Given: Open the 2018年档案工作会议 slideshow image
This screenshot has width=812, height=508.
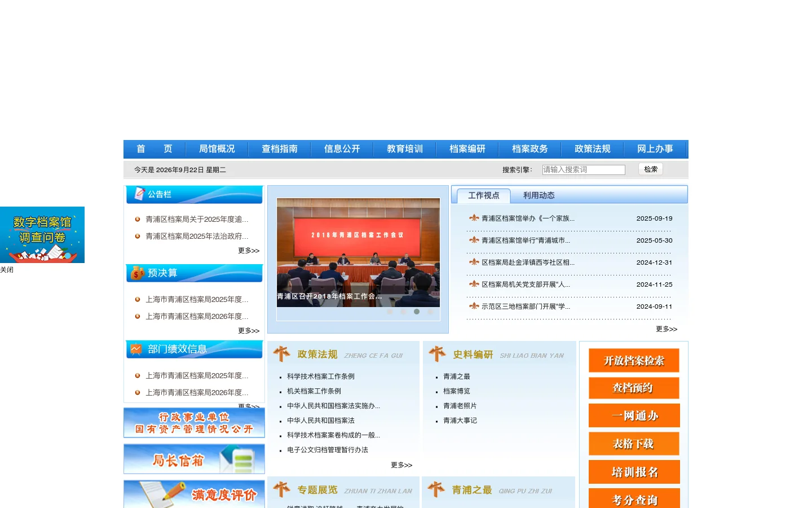Looking at the screenshot, I should click(358, 252).
